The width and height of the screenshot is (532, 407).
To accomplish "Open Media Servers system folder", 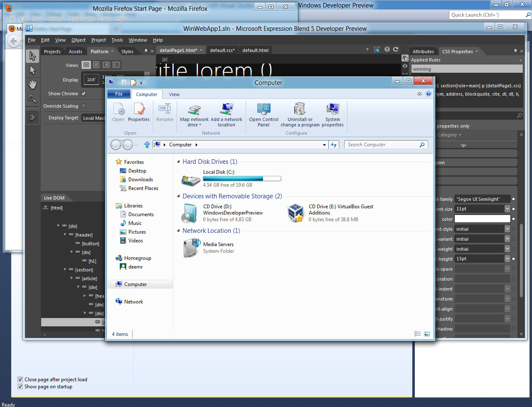I will (x=209, y=248).
